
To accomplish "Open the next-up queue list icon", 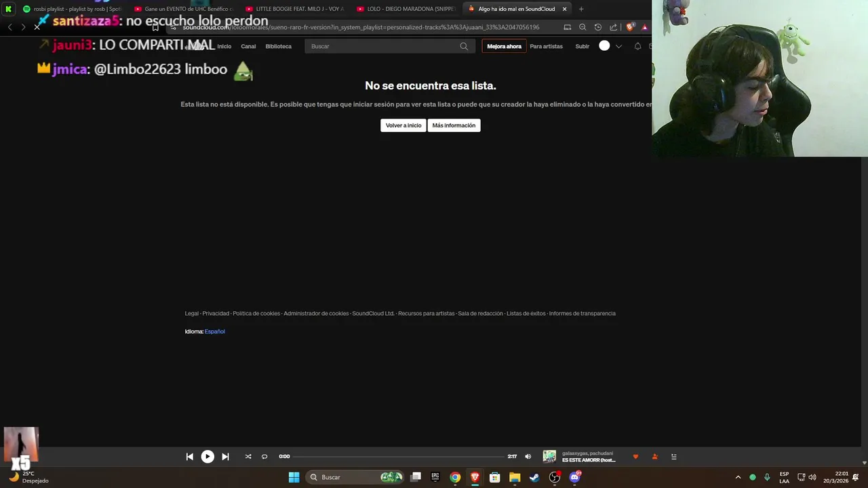I will [673, 457].
